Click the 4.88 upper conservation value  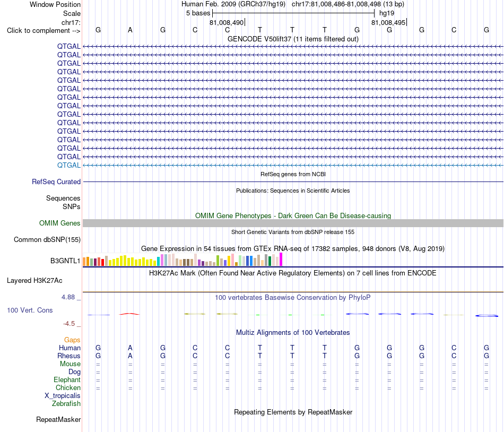click(x=68, y=297)
